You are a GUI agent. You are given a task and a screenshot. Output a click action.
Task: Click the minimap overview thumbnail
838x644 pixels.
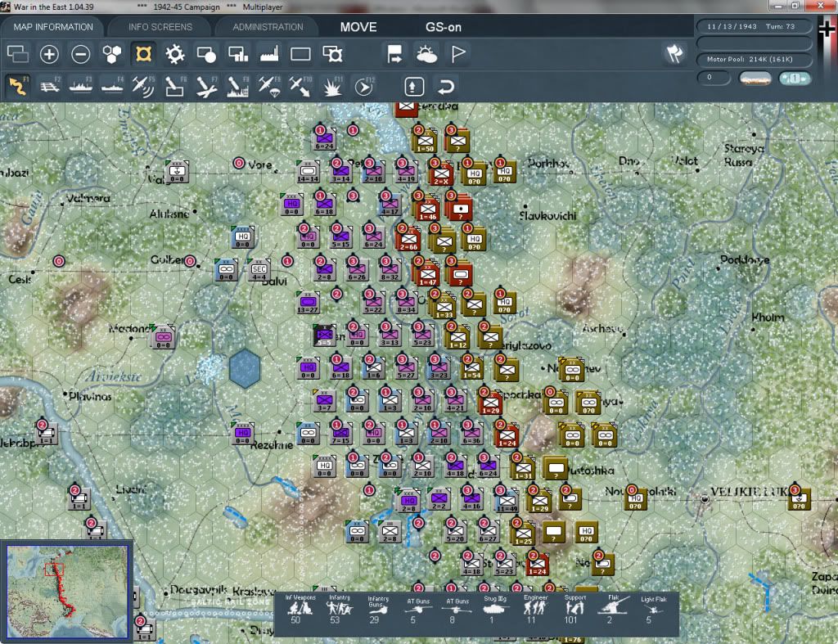(x=67, y=591)
